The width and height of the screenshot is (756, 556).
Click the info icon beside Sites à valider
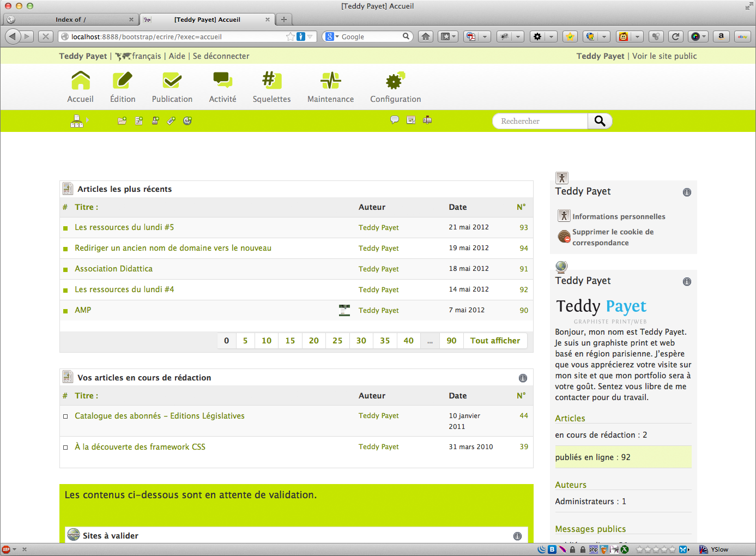point(517,536)
